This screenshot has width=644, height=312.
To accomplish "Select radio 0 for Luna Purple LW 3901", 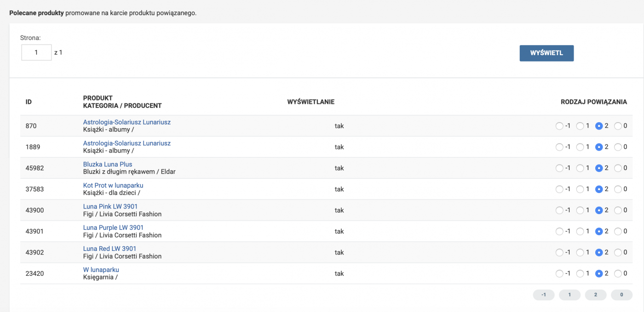I will (618, 231).
